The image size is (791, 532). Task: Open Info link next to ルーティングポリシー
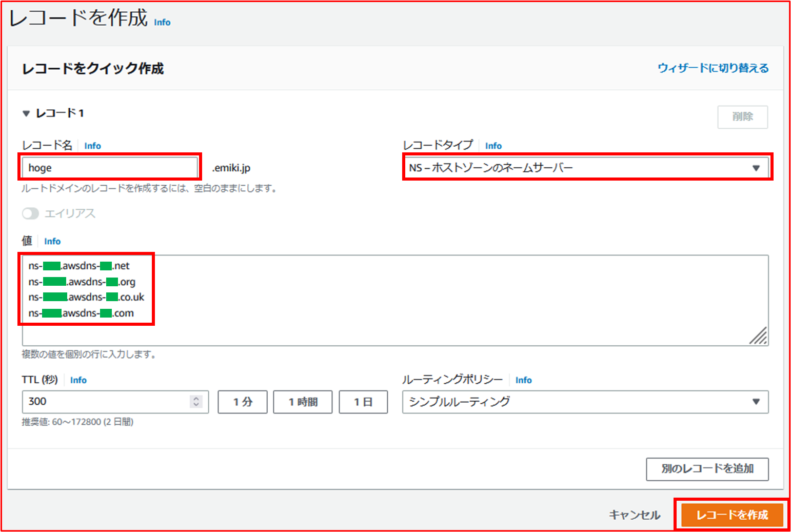pos(524,380)
